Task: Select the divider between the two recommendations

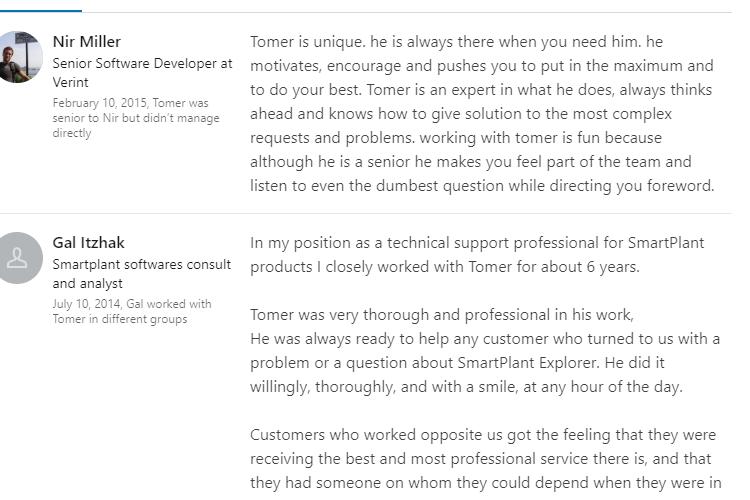Action: (366, 213)
